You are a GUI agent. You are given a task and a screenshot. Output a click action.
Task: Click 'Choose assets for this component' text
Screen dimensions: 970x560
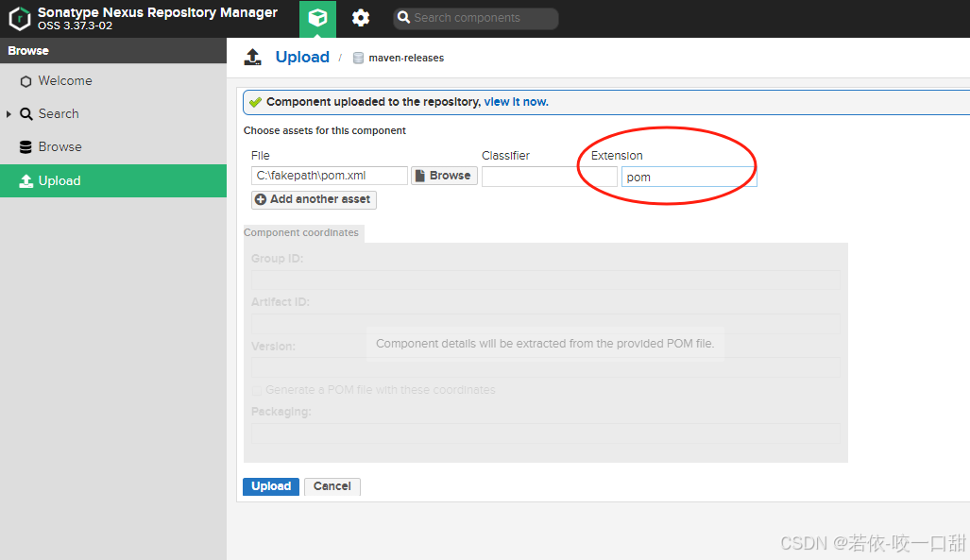click(325, 130)
